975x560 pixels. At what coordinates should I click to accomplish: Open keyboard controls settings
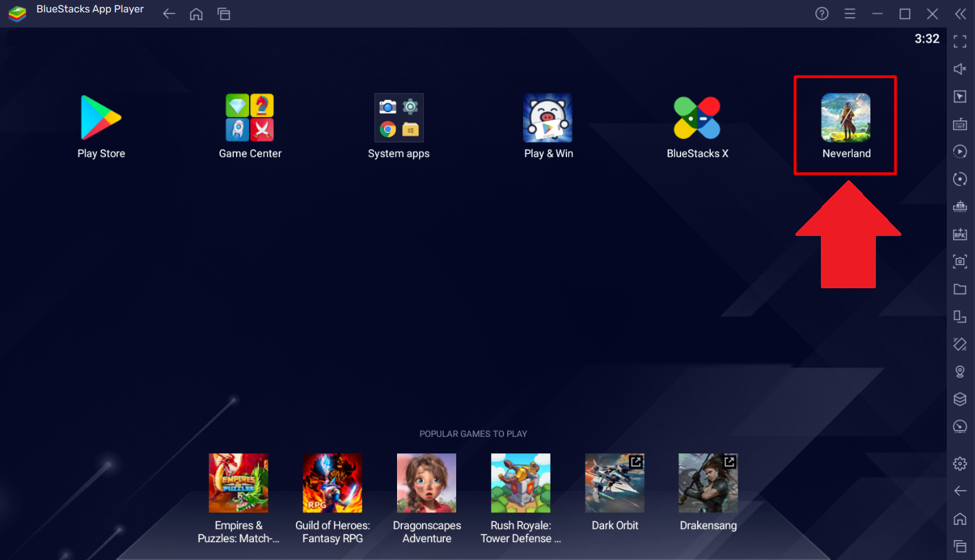click(x=959, y=124)
